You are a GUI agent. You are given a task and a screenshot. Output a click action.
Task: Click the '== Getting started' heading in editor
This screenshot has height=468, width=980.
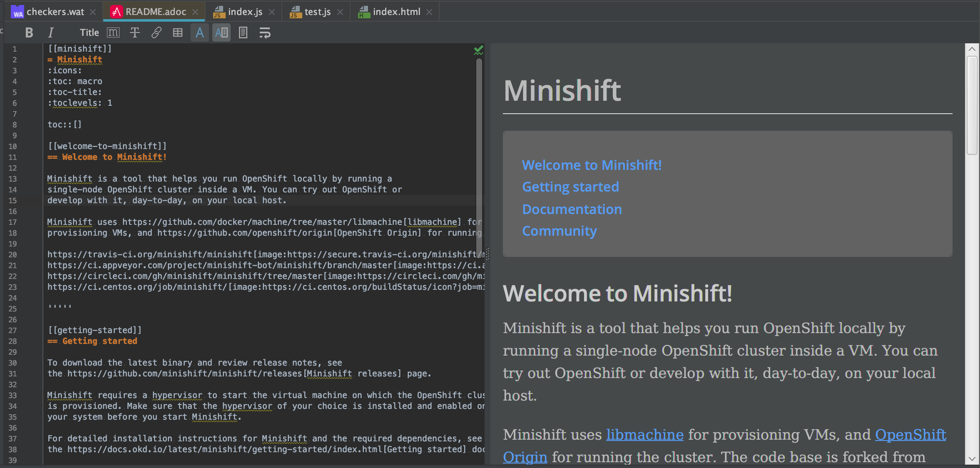click(92, 341)
